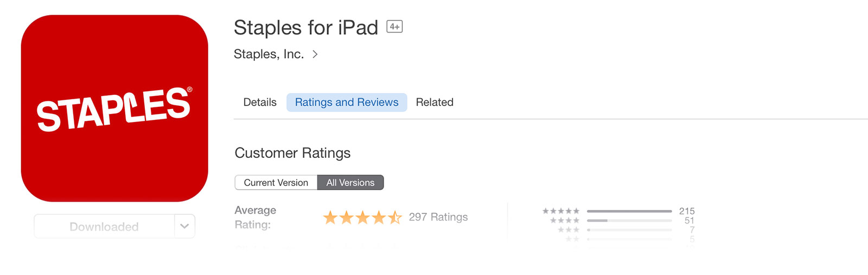Click the gold average rating stars
The width and height of the screenshot is (868, 275).
pyautogui.click(x=362, y=218)
